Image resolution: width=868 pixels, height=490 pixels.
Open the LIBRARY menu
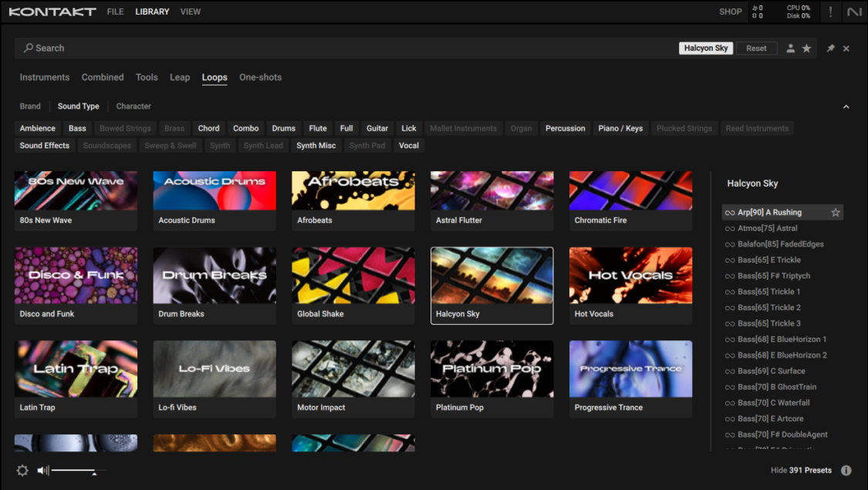tap(152, 12)
